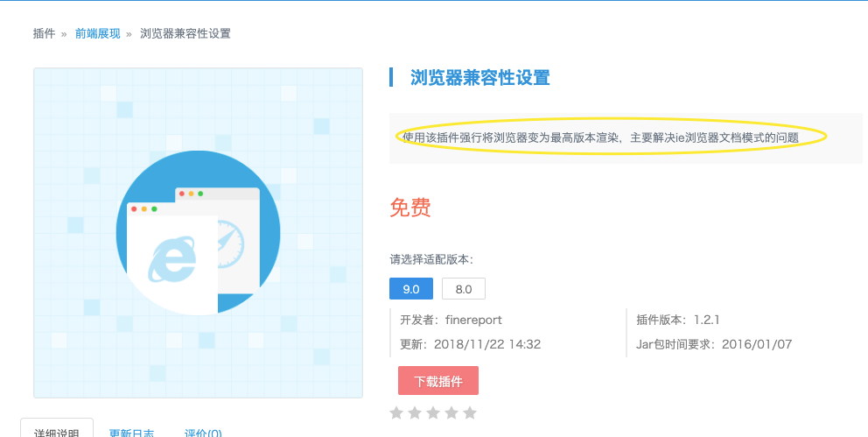Open the plugin preview image with IE icon
The height and width of the screenshot is (437, 868).
(198, 233)
